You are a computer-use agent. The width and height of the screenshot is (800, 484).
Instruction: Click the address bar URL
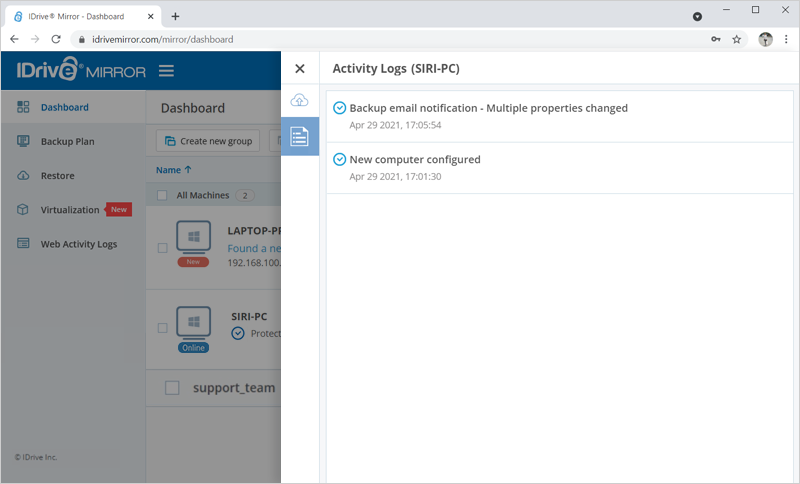[162, 39]
